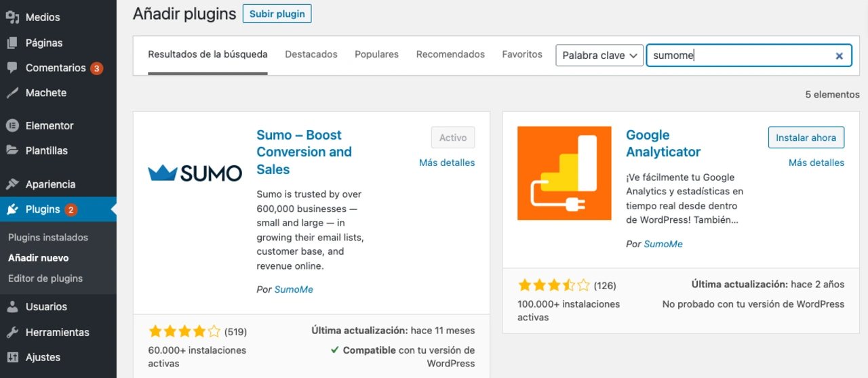Screen dimensions: 868x378
Task: Open Más detalles for Google Analyticator
Action: [816, 163]
